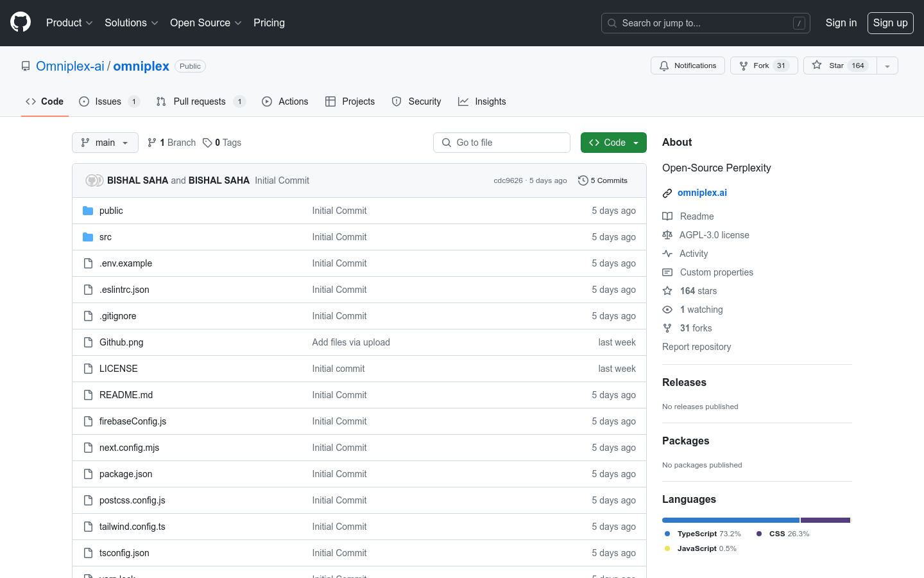Click the fork icon in Fork button

(744, 66)
